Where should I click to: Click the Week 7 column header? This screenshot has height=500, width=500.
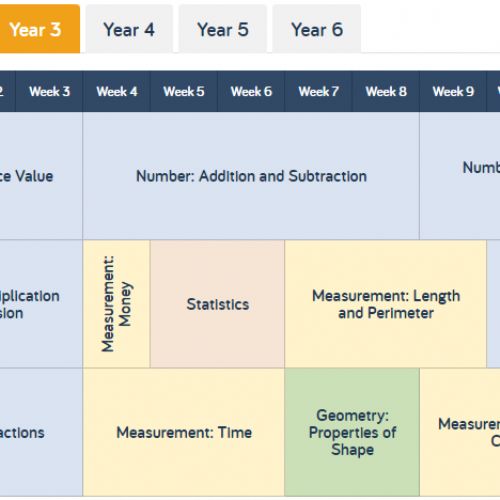pos(319,91)
